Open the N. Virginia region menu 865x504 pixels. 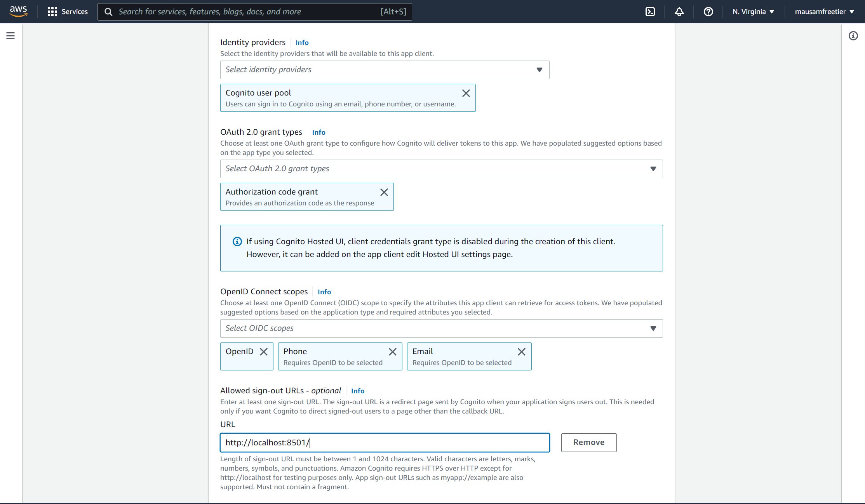(753, 12)
